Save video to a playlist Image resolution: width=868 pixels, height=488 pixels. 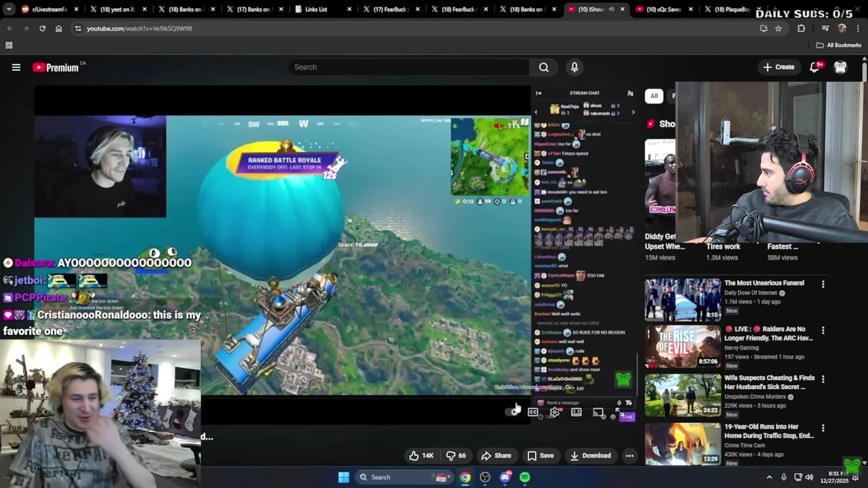coord(540,455)
